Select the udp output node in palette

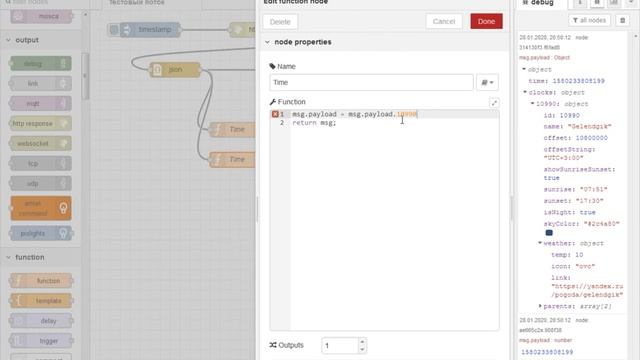tap(40, 183)
